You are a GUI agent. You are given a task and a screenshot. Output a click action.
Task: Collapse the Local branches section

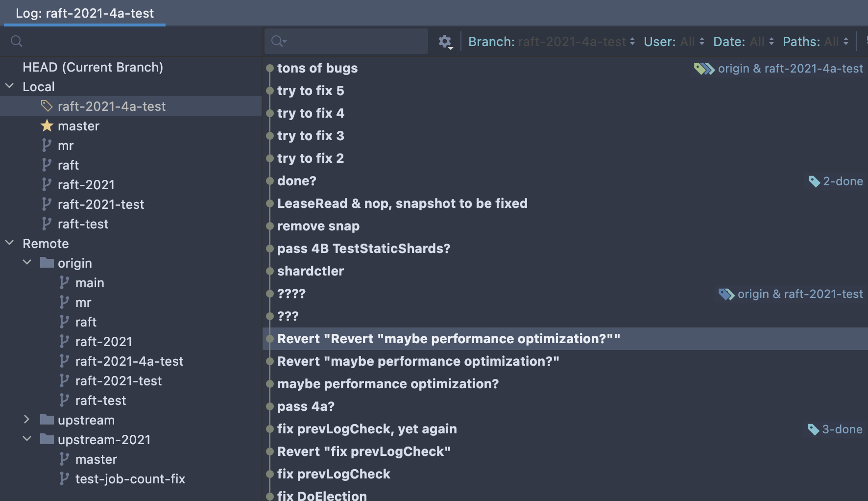tap(9, 87)
